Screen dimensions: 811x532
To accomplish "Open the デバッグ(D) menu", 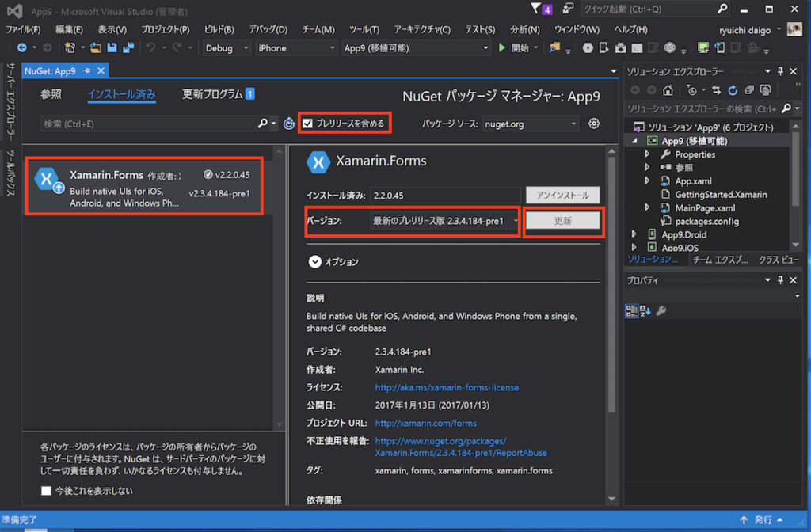I will point(268,29).
